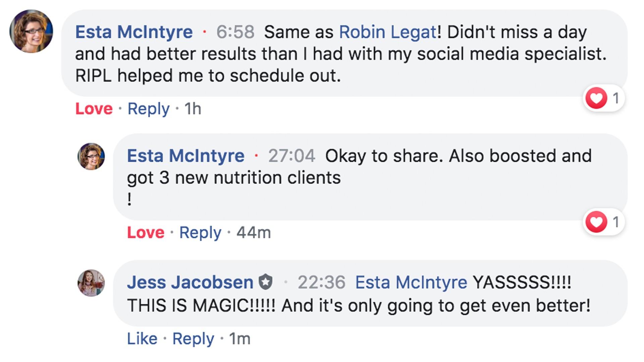
Task: Click the 44m time on the reply
Action: coord(254,233)
